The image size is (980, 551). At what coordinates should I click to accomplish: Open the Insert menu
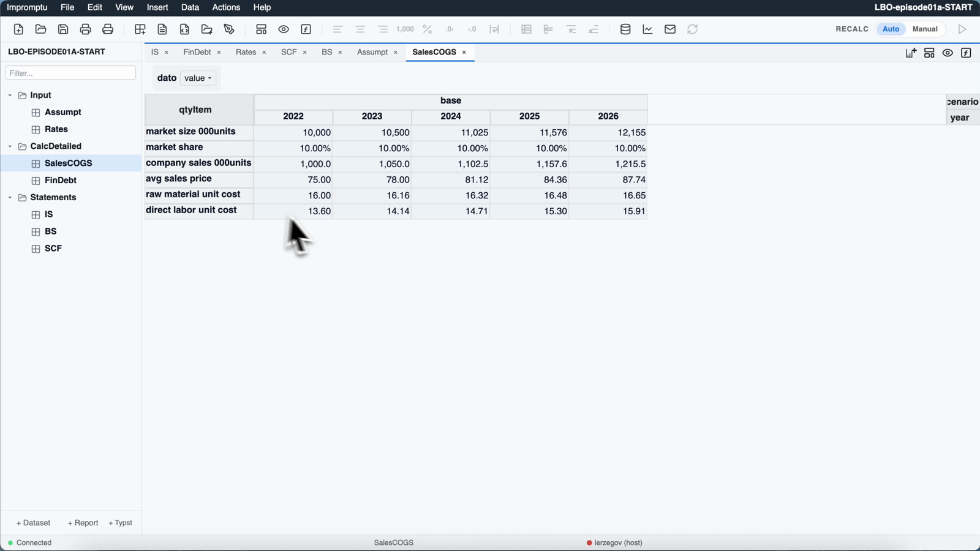pos(157,7)
